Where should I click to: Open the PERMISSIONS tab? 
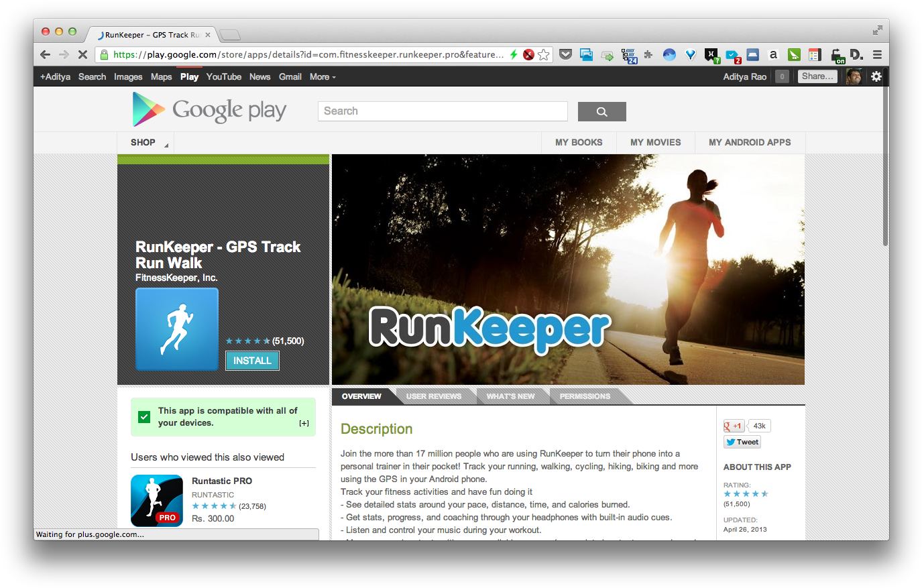[585, 396]
